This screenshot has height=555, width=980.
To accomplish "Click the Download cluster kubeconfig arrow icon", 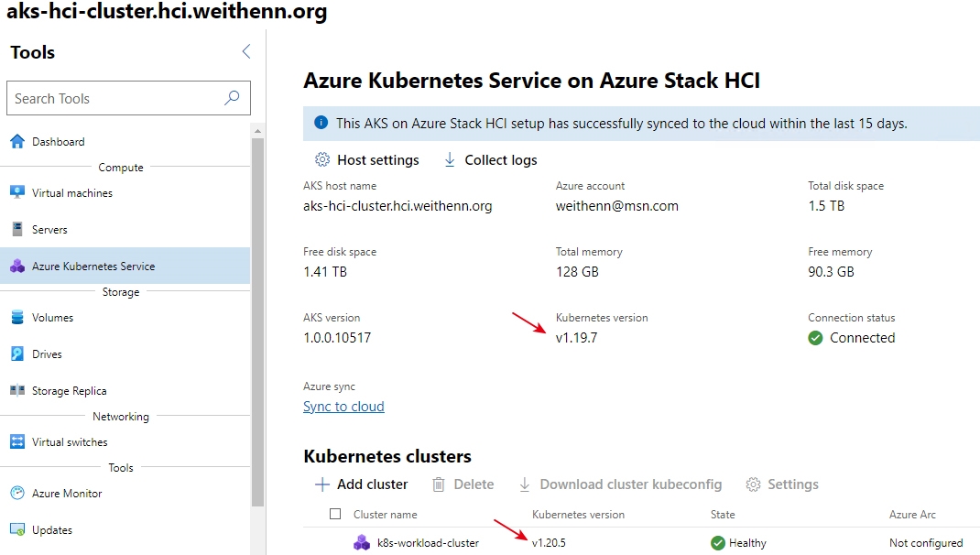I will click(x=525, y=484).
